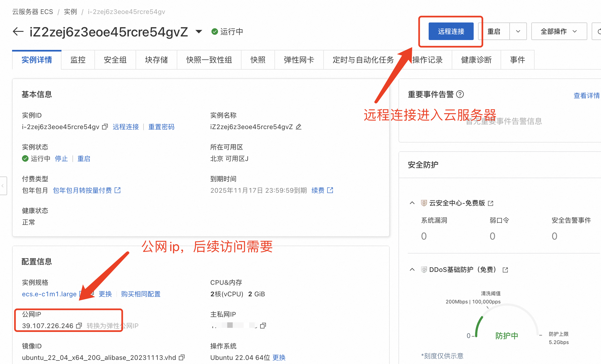
Task: Copy the instance ID with copy icon
Action: coord(105,127)
